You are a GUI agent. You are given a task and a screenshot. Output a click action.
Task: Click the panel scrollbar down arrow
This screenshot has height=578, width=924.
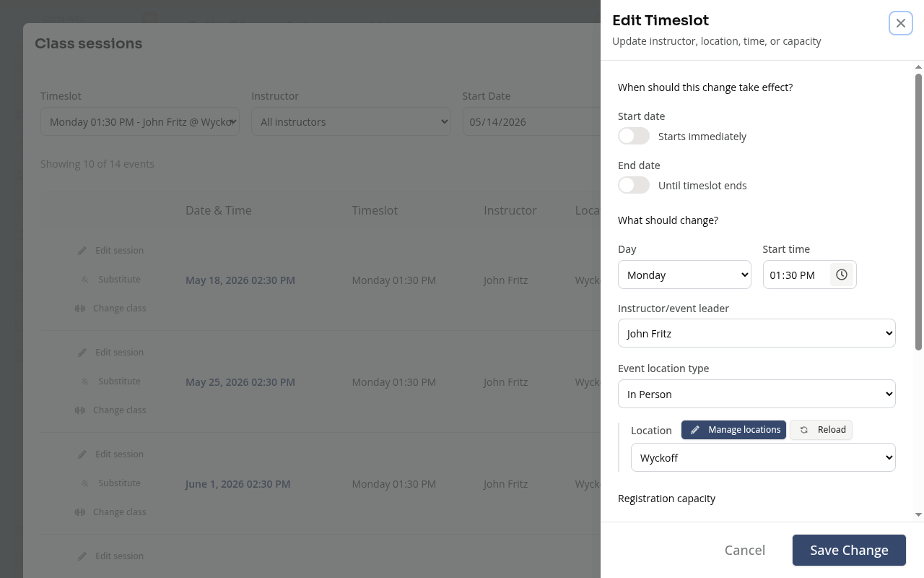918,514
